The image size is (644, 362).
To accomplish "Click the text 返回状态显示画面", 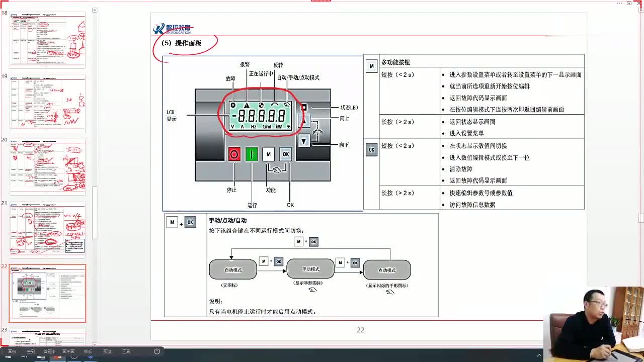I will click(472, 122).
